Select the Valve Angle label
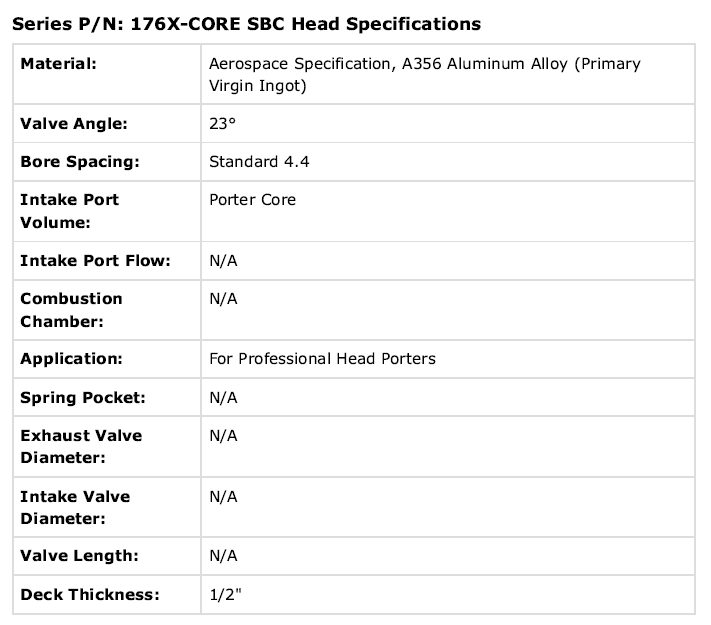The image size is (711, 625). pyautogui.click(x=74, y=123)
